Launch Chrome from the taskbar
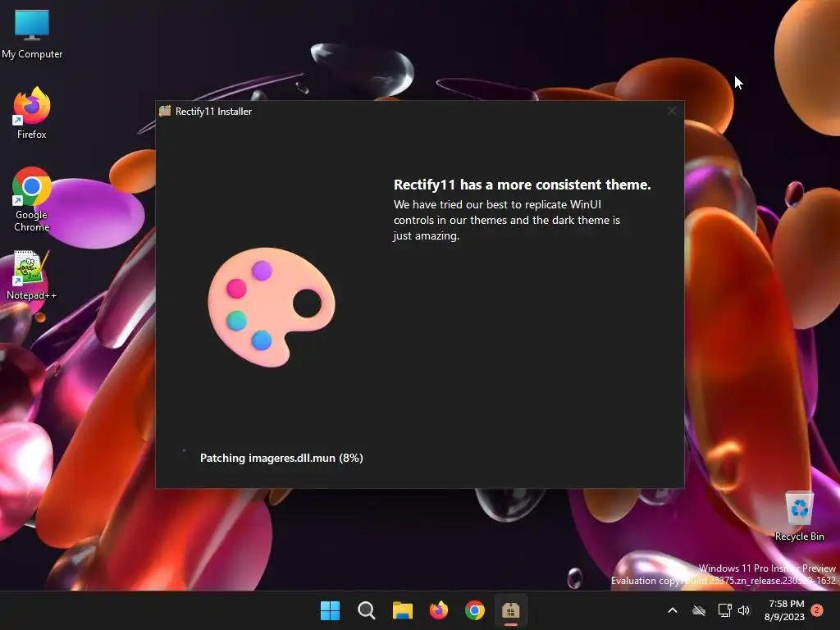Viewport: 840px width, 630px height. pos(475,610)
